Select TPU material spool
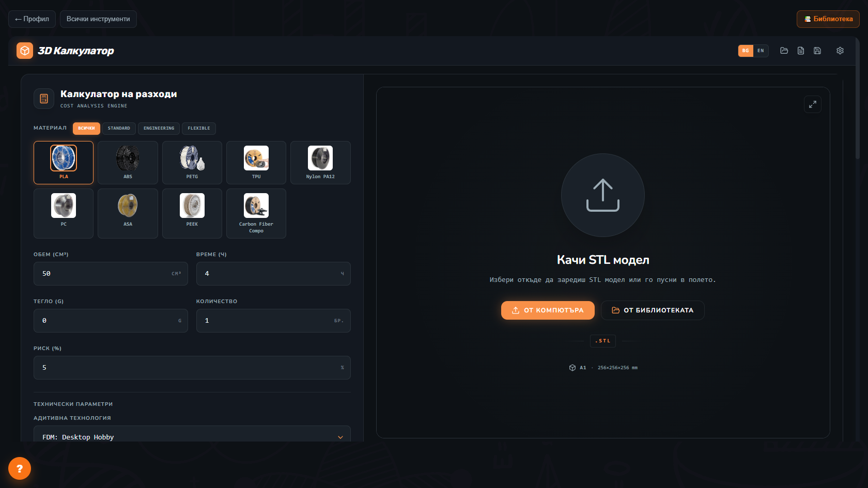The height and width of the screenshot is (488, 868). point(256,163)
